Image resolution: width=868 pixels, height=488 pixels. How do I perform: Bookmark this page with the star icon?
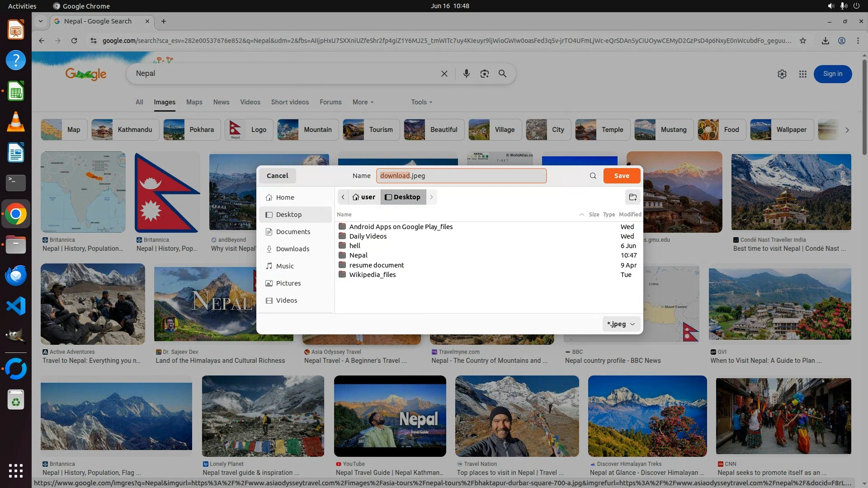pos(802,41)
